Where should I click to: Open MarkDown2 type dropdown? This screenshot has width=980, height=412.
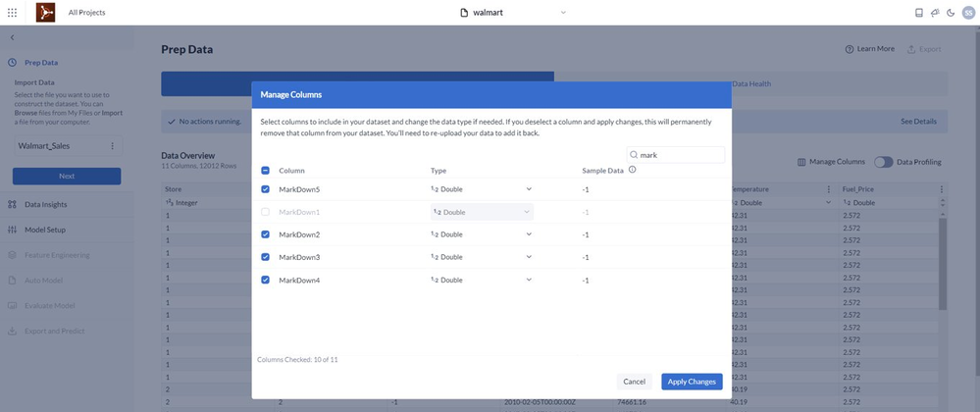(x=482, y=234)
